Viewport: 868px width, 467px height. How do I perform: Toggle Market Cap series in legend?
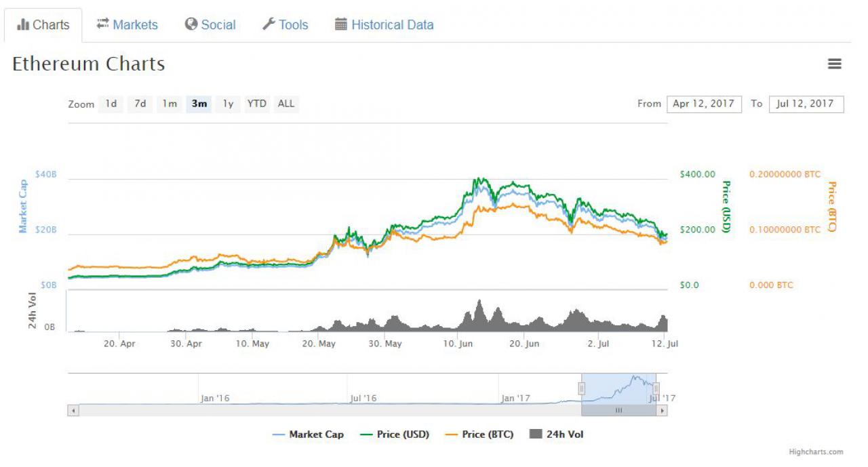(308, 434)
